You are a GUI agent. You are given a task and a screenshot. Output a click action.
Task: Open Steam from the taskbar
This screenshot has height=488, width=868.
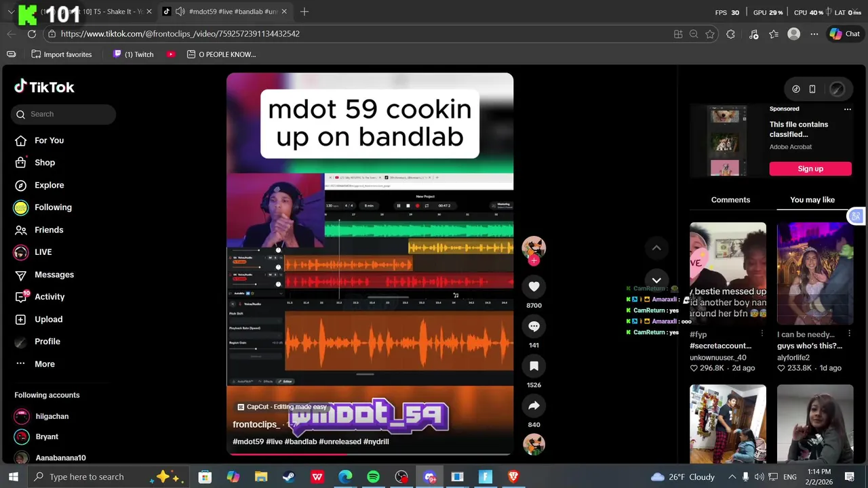point(289,477)
